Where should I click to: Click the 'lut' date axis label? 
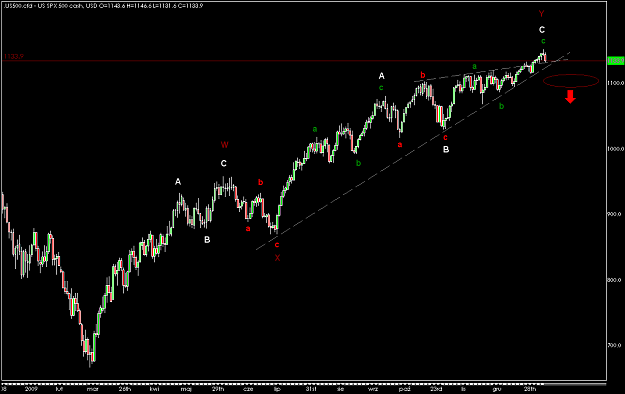60,389
